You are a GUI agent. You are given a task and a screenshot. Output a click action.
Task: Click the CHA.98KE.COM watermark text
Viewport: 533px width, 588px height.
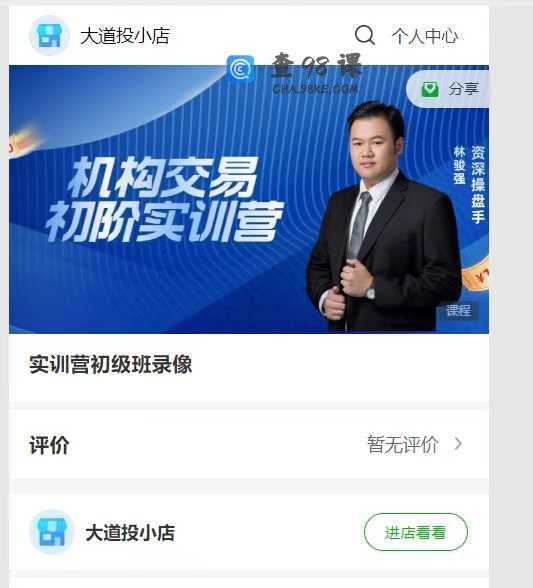[315, 89]
